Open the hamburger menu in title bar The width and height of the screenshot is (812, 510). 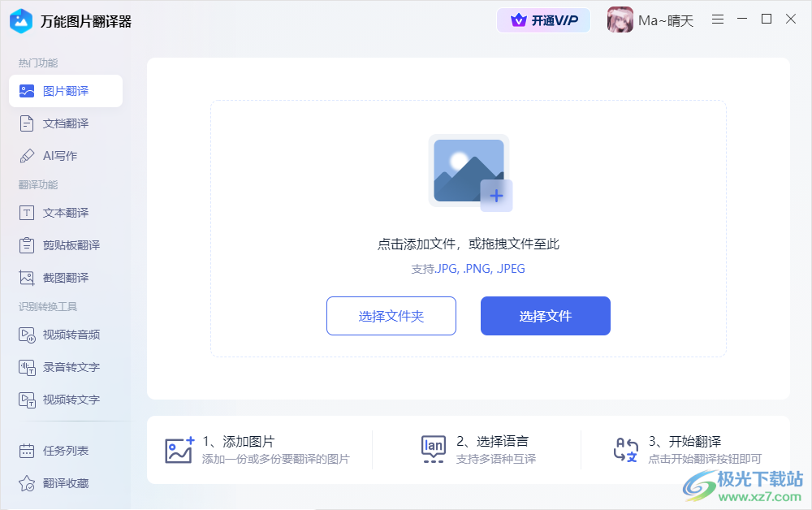point(718,19)
